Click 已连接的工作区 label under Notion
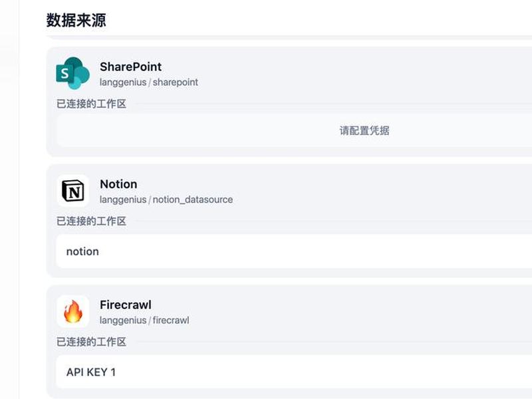The width and height of the screenshot is (532, 399). (91, 221)
